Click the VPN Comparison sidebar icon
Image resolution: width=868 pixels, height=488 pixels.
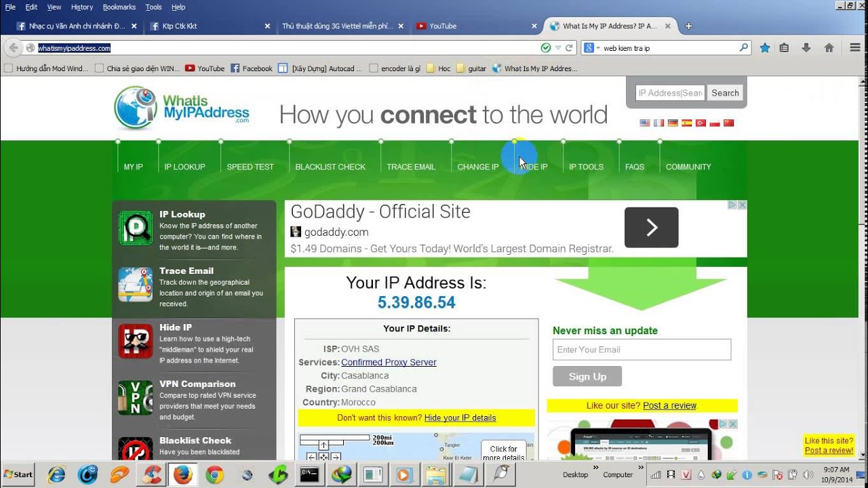136,397
